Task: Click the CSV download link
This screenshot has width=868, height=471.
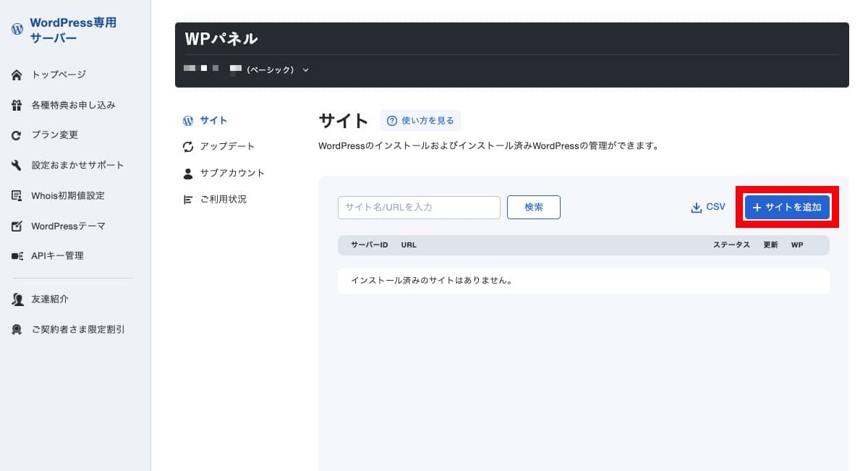Action: pyautogui.click(x=708, y=207)
